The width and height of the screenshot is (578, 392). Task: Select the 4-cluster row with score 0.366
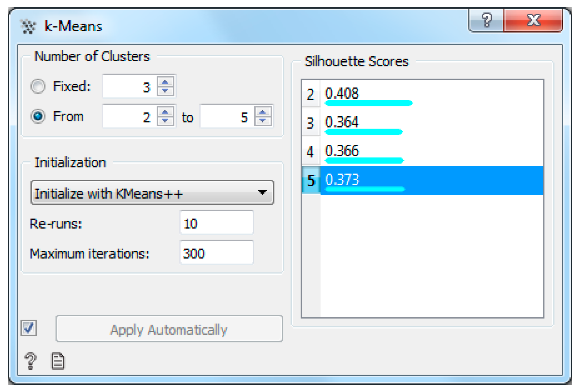pyautogui.click(x=422, y=152)
